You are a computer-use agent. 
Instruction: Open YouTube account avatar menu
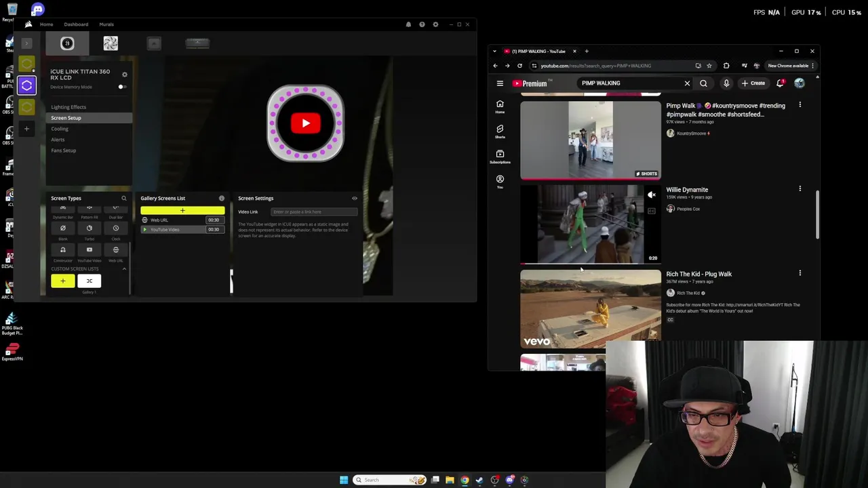(x=800, y=83)
